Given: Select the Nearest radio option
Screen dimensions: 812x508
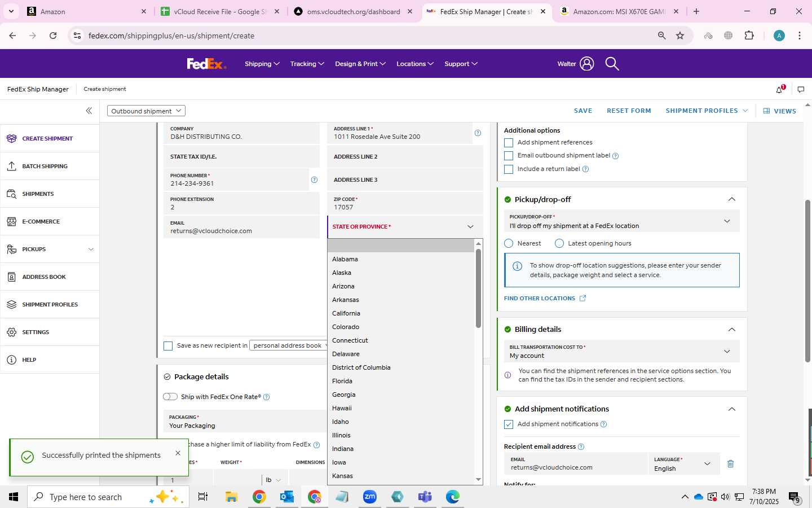Looking at the screenshot, I should pos(509,243).
